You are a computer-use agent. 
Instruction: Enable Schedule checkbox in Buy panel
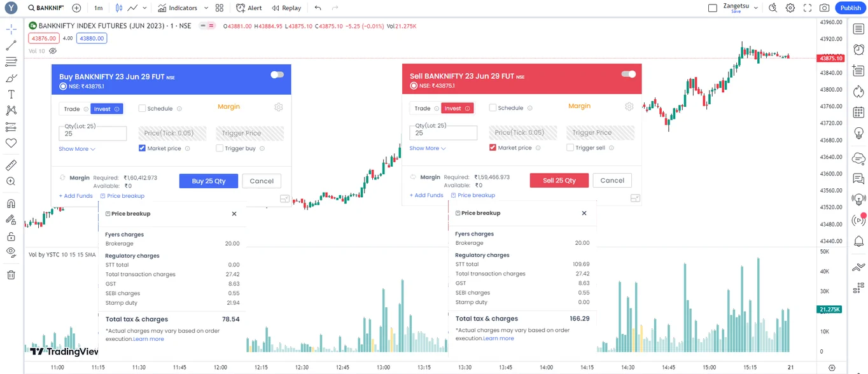click(142, 108)
